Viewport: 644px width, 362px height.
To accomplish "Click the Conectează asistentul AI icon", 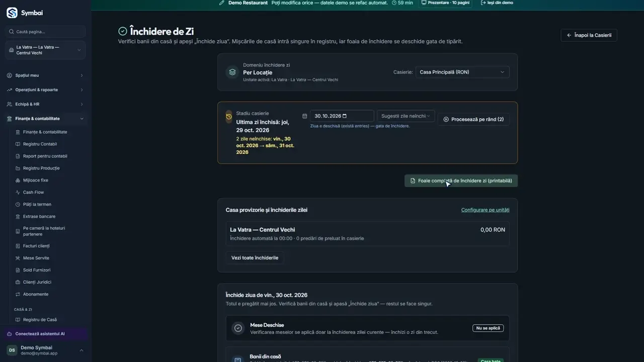I will [10, 334].
